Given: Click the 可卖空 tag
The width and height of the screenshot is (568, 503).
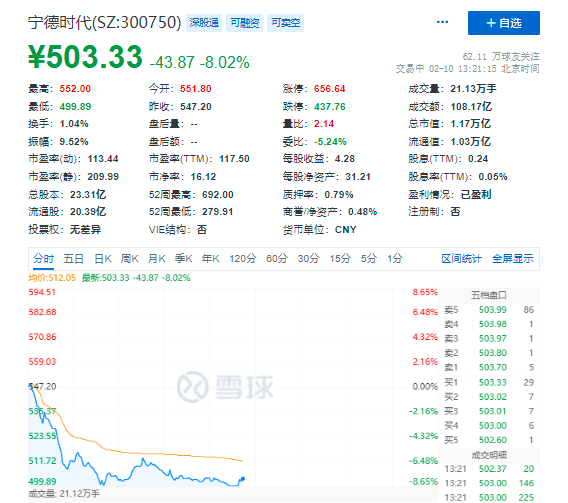Looking at the screenshot, I should [x=285, y=23].
